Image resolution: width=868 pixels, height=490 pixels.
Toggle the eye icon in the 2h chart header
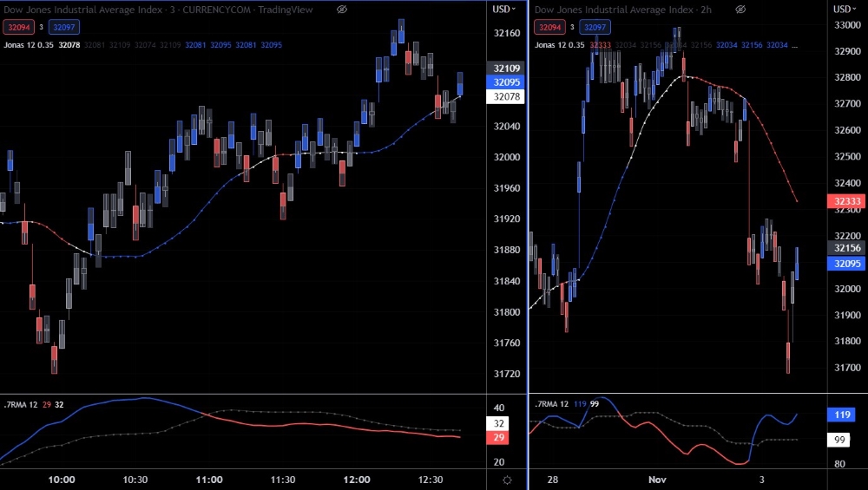coord(740,10)
